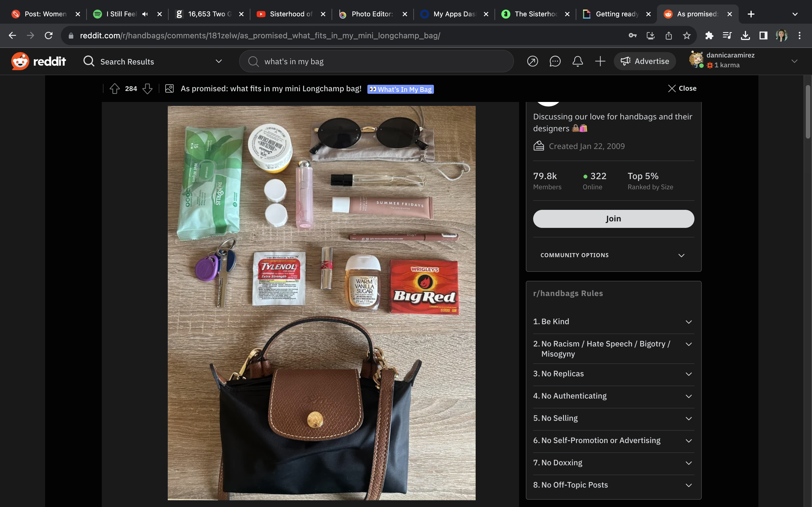Switch to the Photo Editor tab
Image resolution: width=812 pixels, height=507 pixels.
coord(371,14)
